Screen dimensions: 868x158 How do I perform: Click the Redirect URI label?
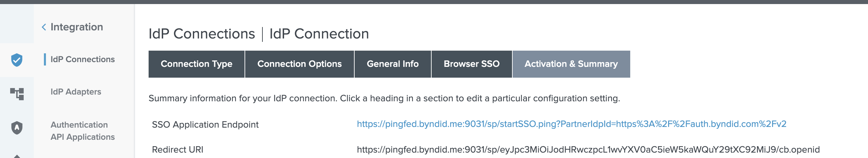177,150
